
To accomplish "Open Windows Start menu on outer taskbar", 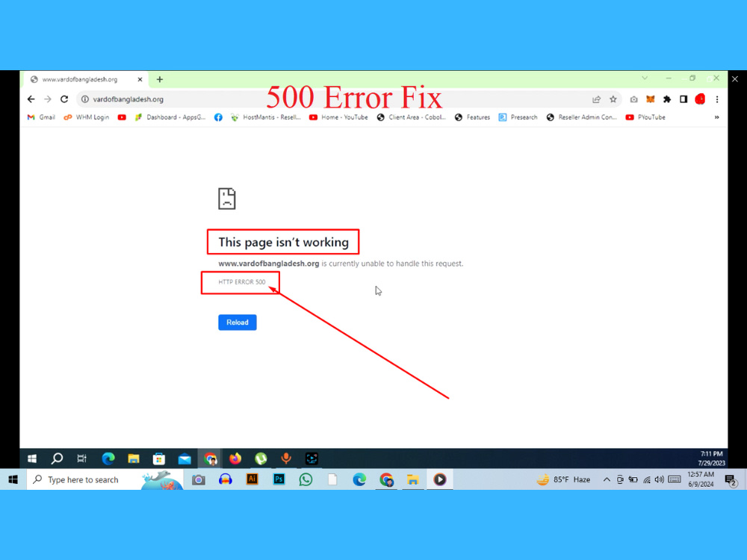I will [13, 479].
